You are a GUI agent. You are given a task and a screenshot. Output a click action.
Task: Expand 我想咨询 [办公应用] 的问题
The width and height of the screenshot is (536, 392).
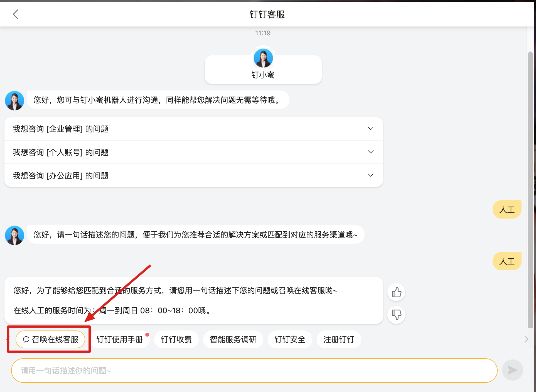pyautogui.click(x=194, y=176)
